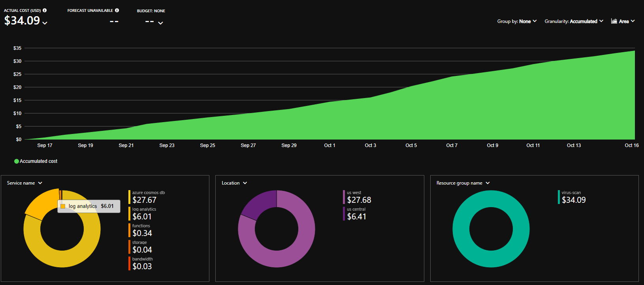This screenshot has width=644, height=285.
Task: Select log analytics $6.01 legend entry
Action: 143,214
